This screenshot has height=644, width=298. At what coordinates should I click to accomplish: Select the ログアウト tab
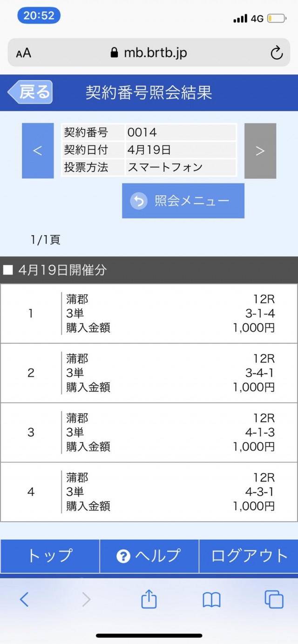pos(249,556)
